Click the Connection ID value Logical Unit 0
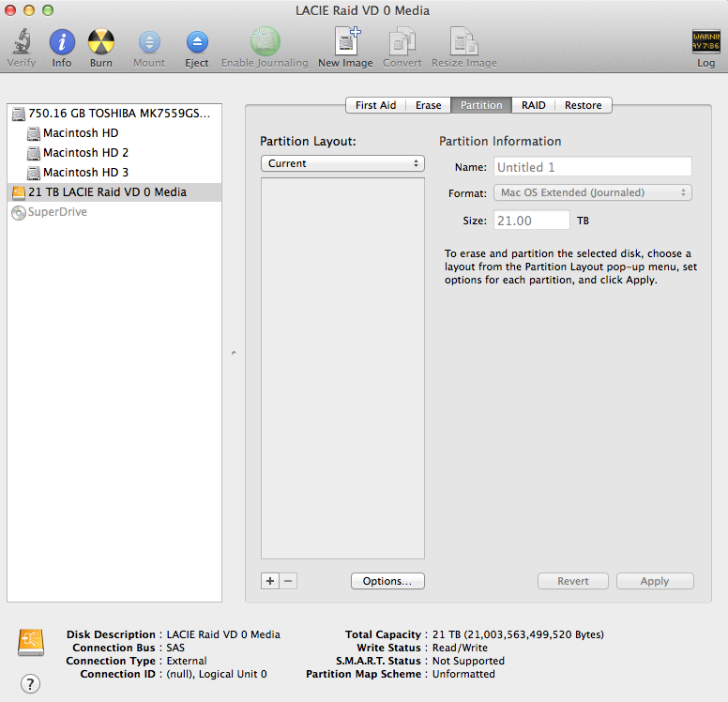Screen dimensions: 728x702 pyautogui.click(x=217, y=674)
